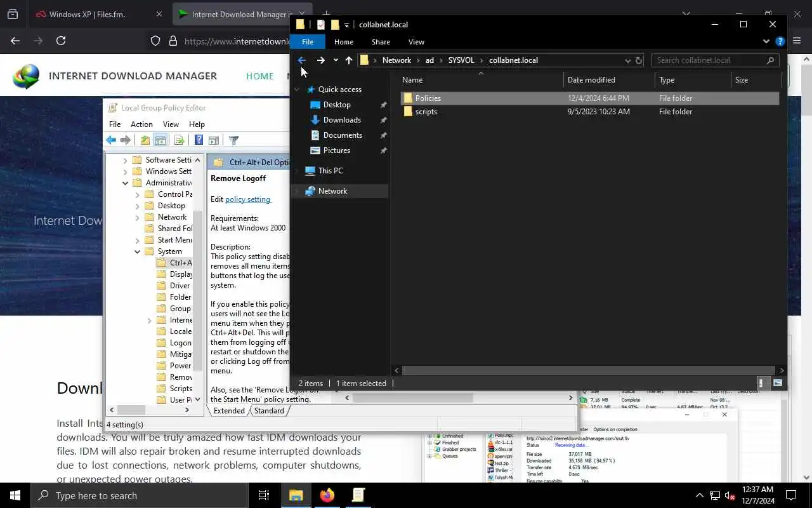Switch to Windows XP | Files.fm browser tab
Image resolution: width=812 pixels, height=508 pixels.
pyautogui.click(x=100, y=14)
